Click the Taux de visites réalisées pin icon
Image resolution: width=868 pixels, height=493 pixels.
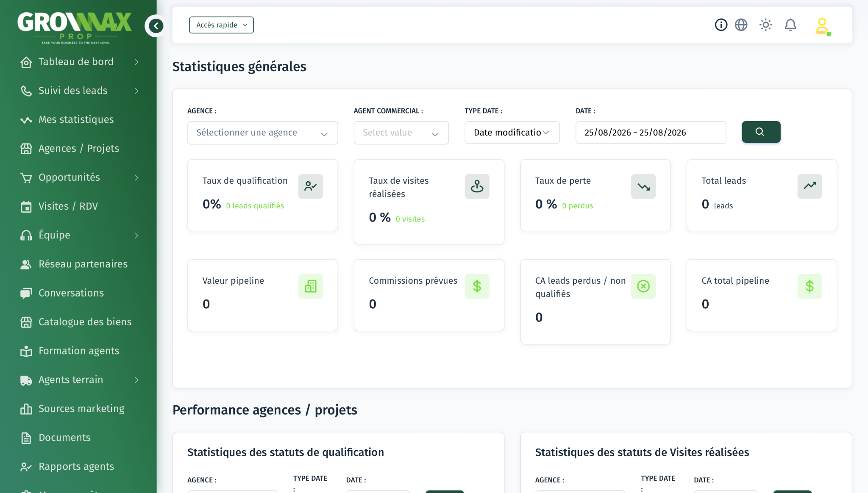(477, 186)
